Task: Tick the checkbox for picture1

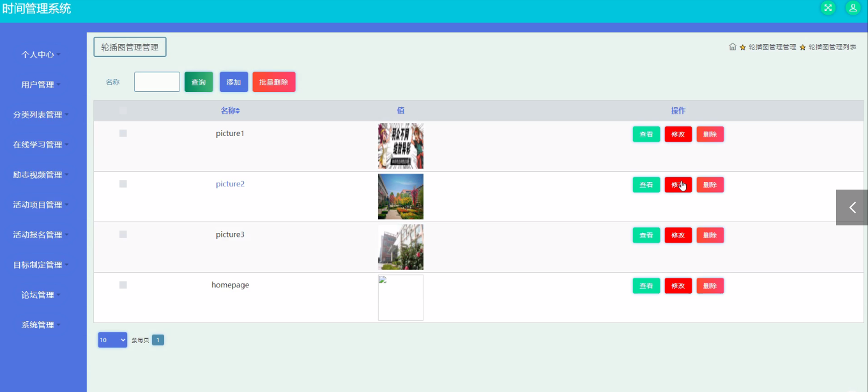Action: (123, 133)
